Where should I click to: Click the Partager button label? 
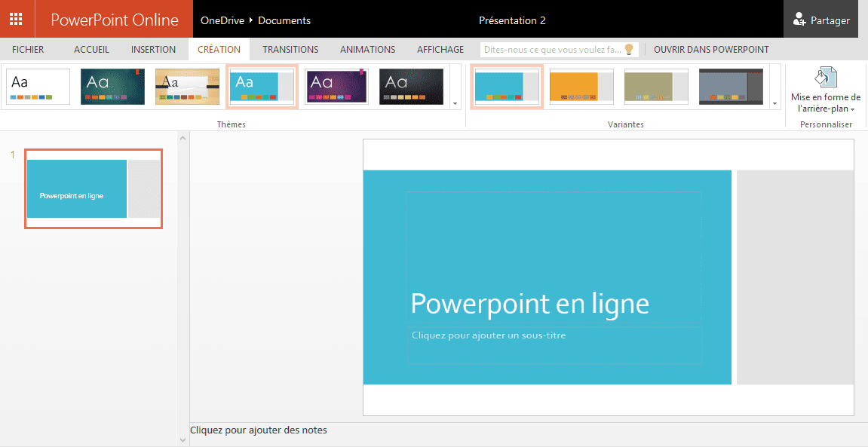pos(830,20)
